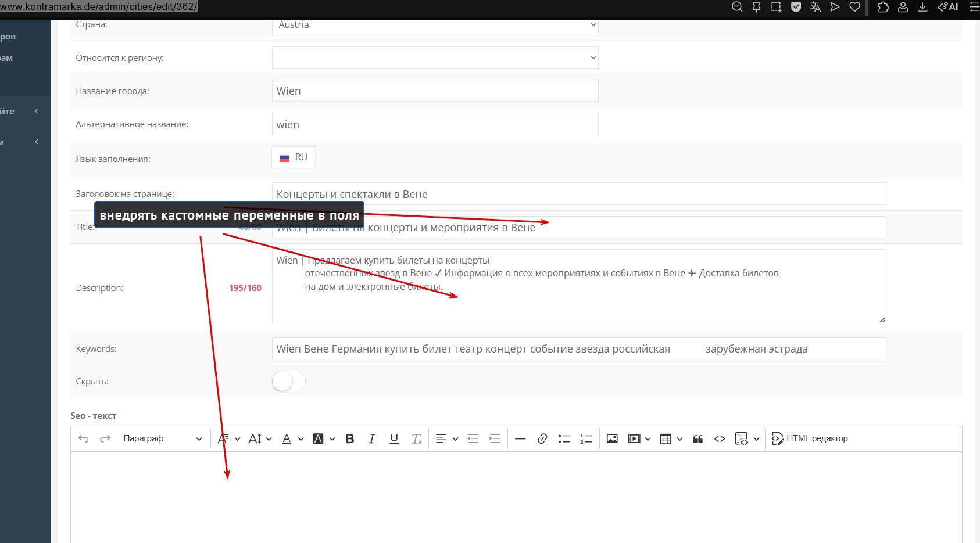Image resolution: width=980 pixels, height=543 pixels.
Task: Click the Альтернативное название field
Action: click(435, 124)
